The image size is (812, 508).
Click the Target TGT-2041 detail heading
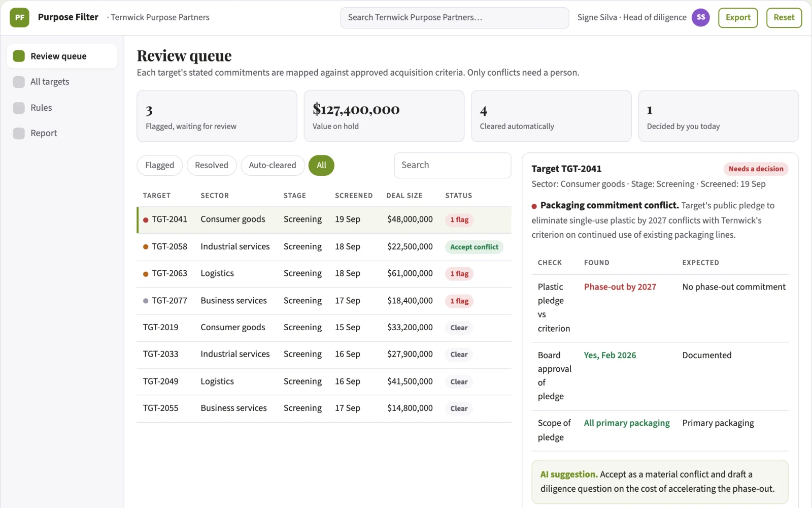coord(566,169)
